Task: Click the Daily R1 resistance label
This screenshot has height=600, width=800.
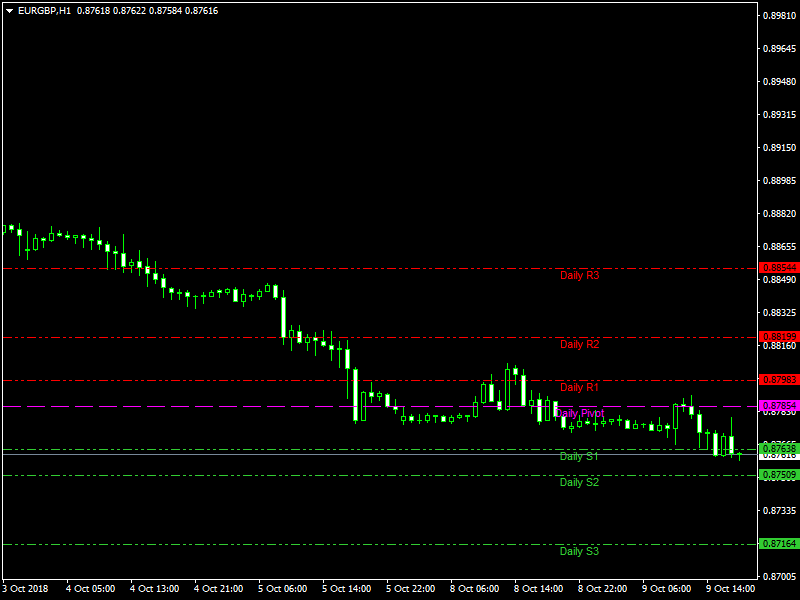Action: tap(579, 387)
